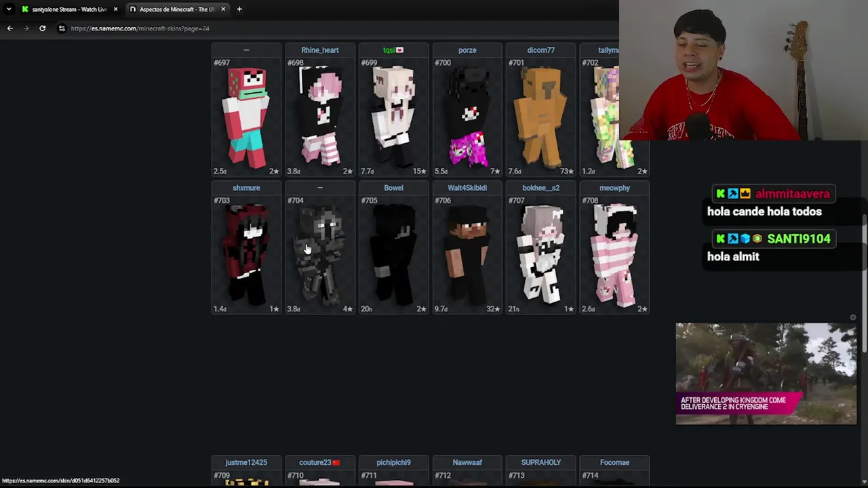This screenshot has height=488, width=868.
Task: Click Kick badge beside SANTI9104
Action: 720,239
